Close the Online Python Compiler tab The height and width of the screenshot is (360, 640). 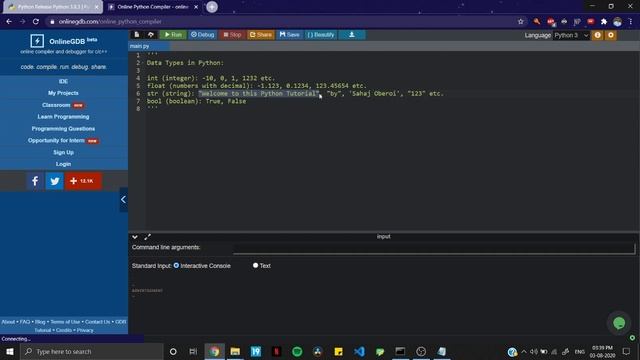[196, 7]
